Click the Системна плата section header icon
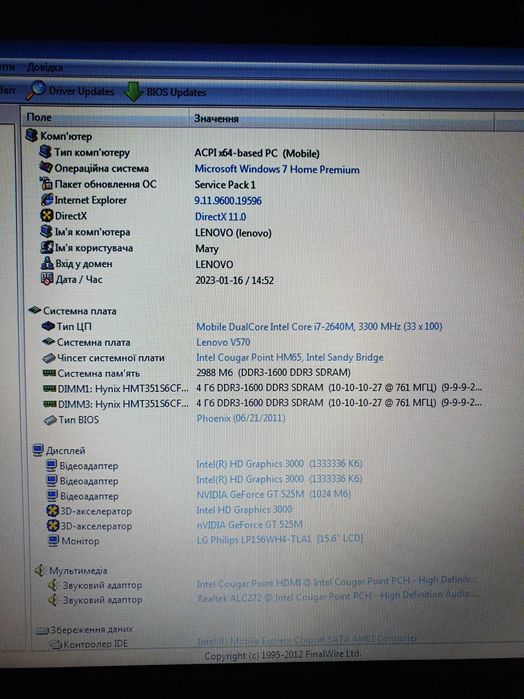The height and width of the screenshot is (699, 524). click(x=35, y=310)
